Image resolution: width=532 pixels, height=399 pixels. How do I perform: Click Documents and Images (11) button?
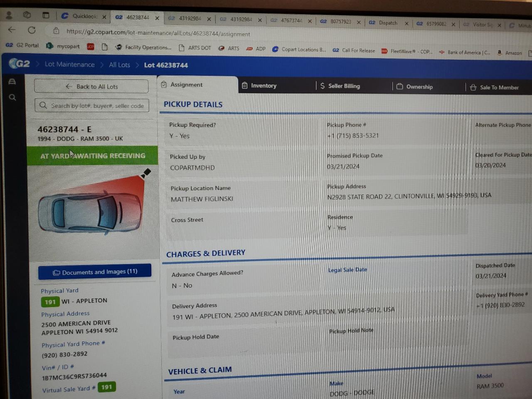coord(95,272)
